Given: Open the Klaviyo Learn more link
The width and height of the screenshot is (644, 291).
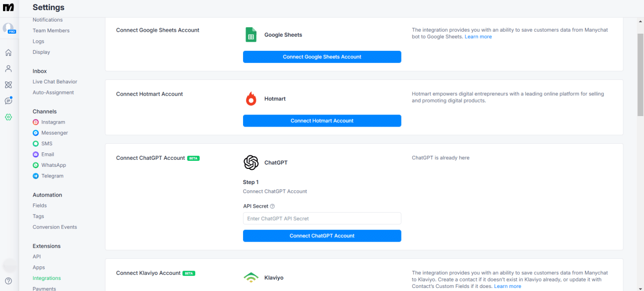Looking at the screenshot, I should (507, 286).
